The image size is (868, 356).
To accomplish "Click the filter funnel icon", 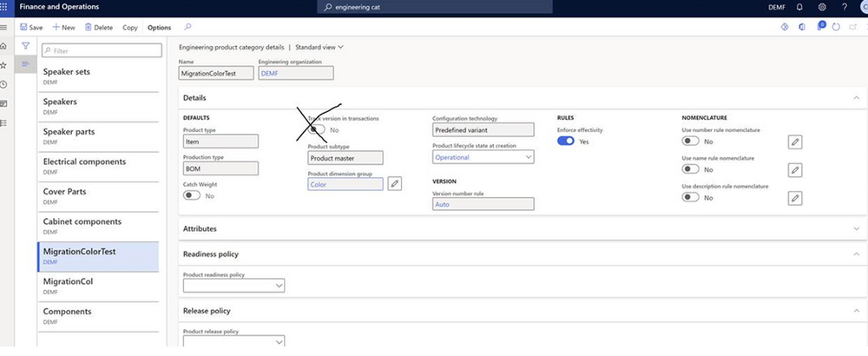I will coord(25,46).
